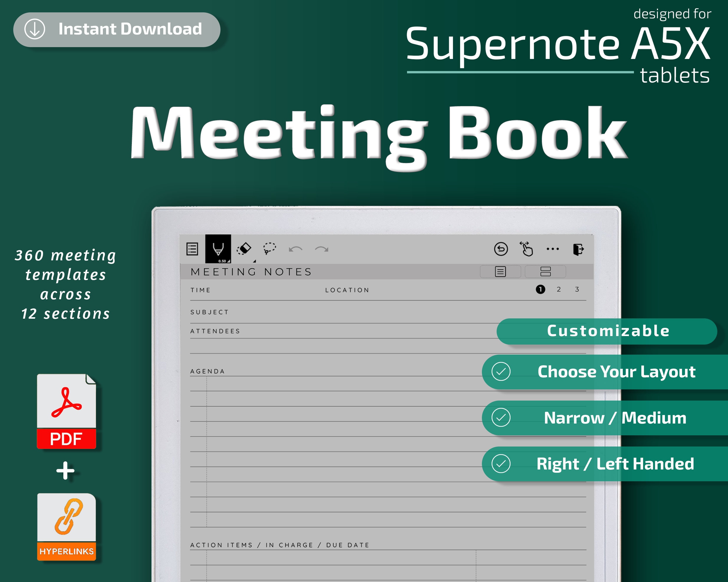
Task: Go to page 3 link
Action: pos(577,290)
